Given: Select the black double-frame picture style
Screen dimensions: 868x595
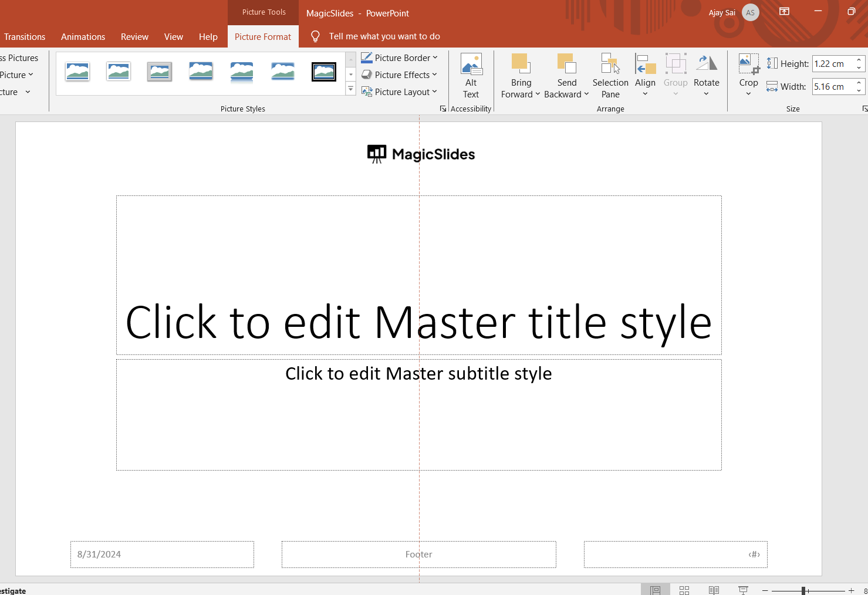Looking at the screenshot, I should click(x=323, y=72).
